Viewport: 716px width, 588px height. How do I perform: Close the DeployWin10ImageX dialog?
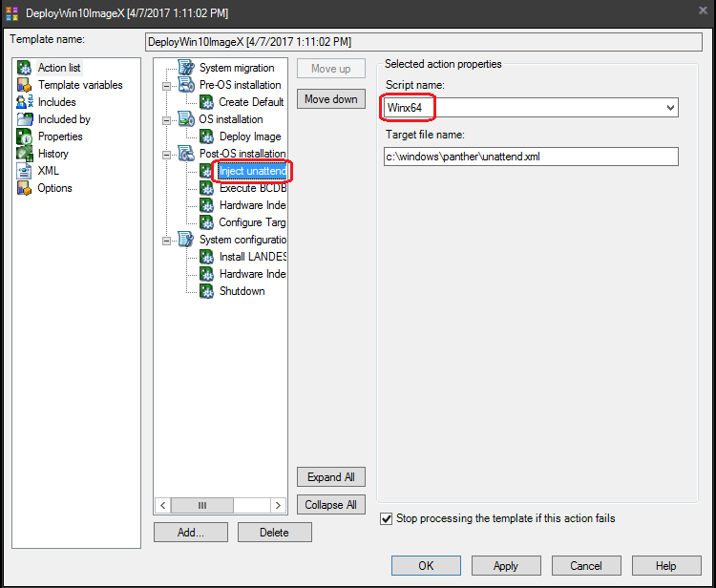[x=704, y=10]
